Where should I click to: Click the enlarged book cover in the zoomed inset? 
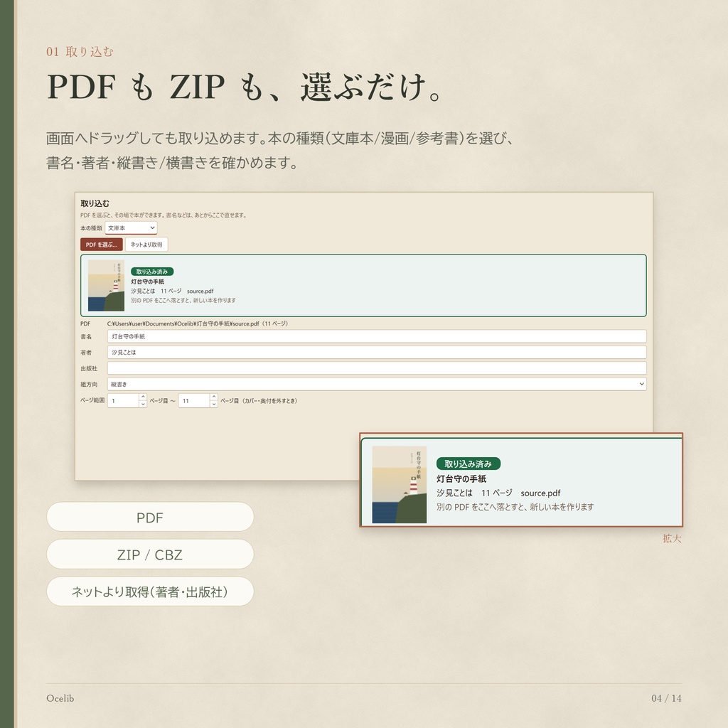[x=400, y=485]
